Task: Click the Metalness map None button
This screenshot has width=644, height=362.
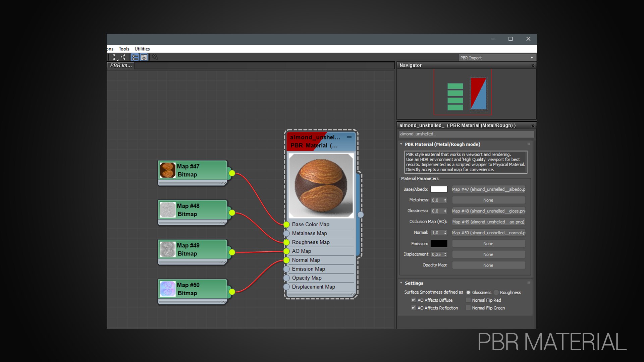Action: coord(488,200)
